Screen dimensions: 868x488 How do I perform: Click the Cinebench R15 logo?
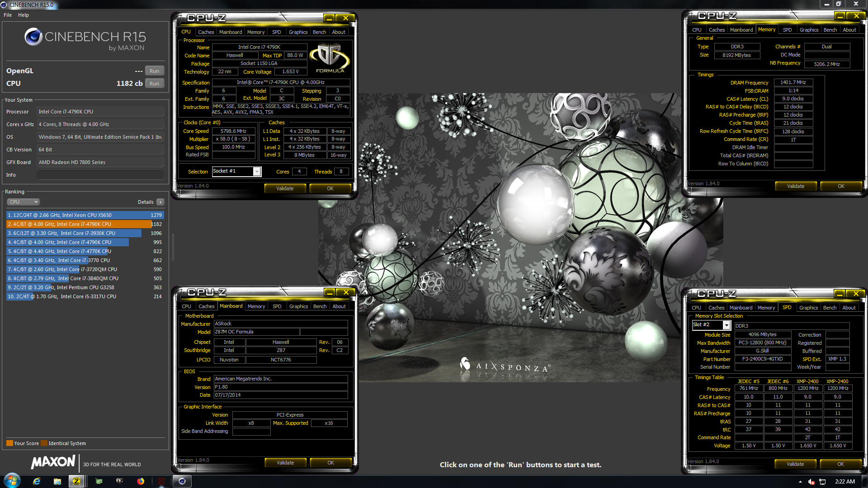click(x=85, y=39)
